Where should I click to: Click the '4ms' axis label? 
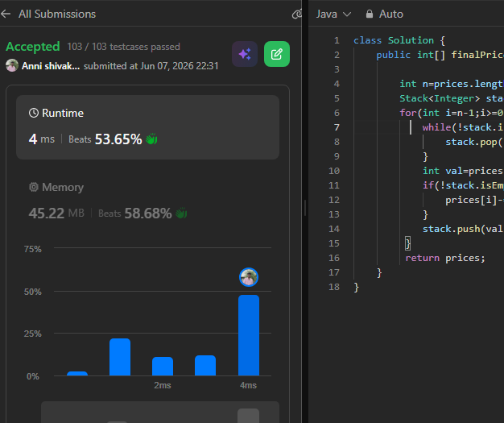click(x=248, y=385)
